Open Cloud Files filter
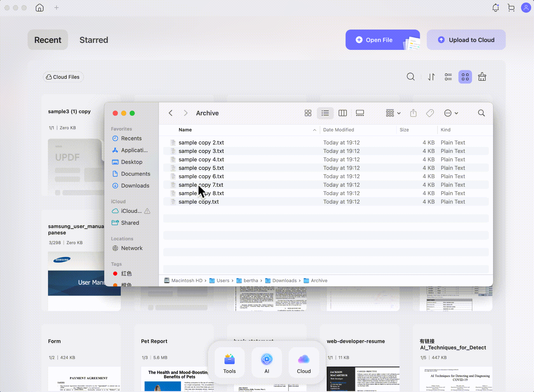The image size is (534, 392). 63,77
